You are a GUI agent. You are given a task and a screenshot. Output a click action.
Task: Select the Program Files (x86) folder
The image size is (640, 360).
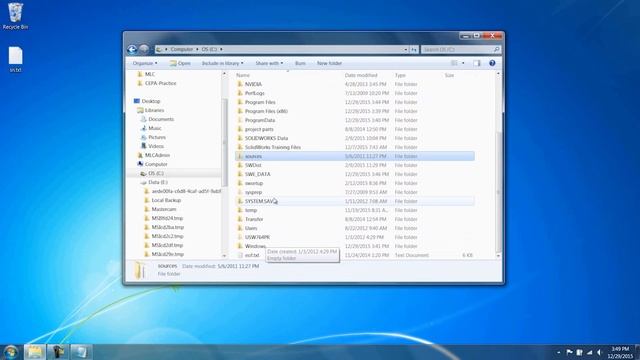coord(266,111)
